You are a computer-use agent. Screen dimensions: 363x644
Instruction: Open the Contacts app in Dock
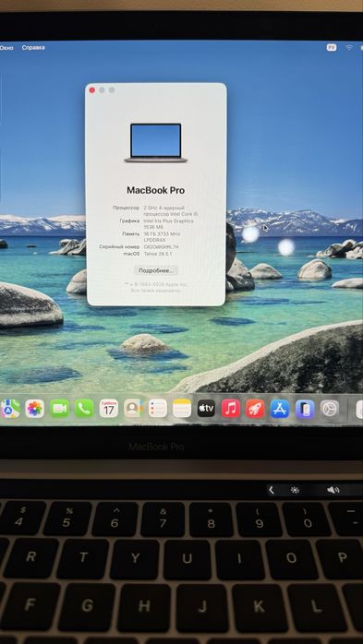click(x=133, y=408)
